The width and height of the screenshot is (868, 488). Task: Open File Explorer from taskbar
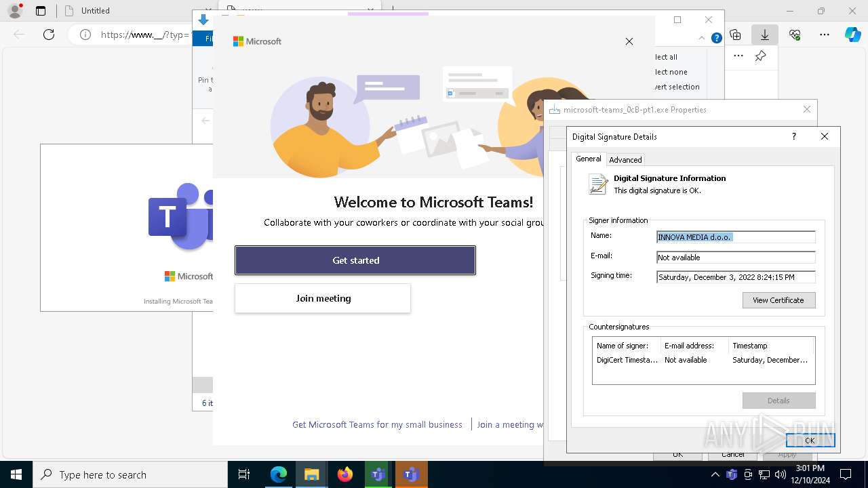(311, 474)
